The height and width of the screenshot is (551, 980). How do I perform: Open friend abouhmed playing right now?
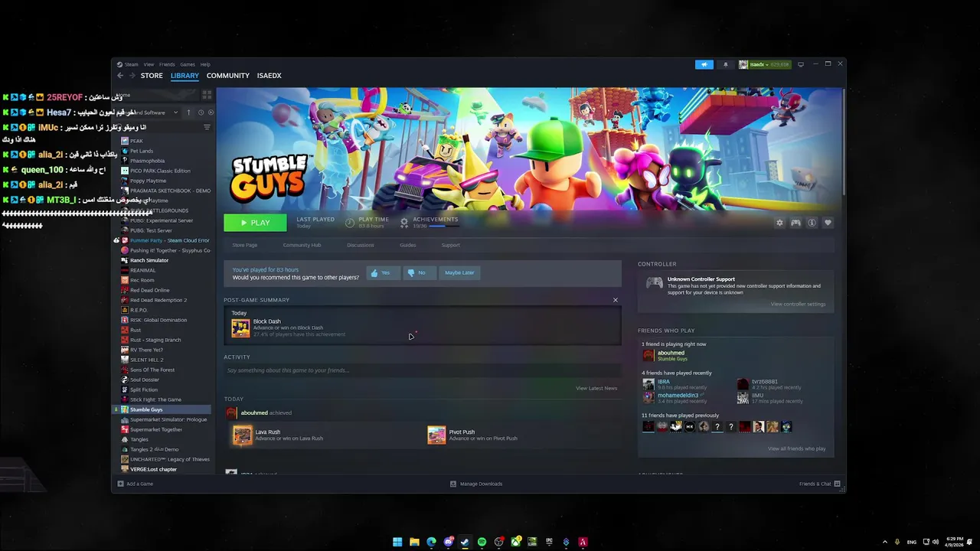671,353
